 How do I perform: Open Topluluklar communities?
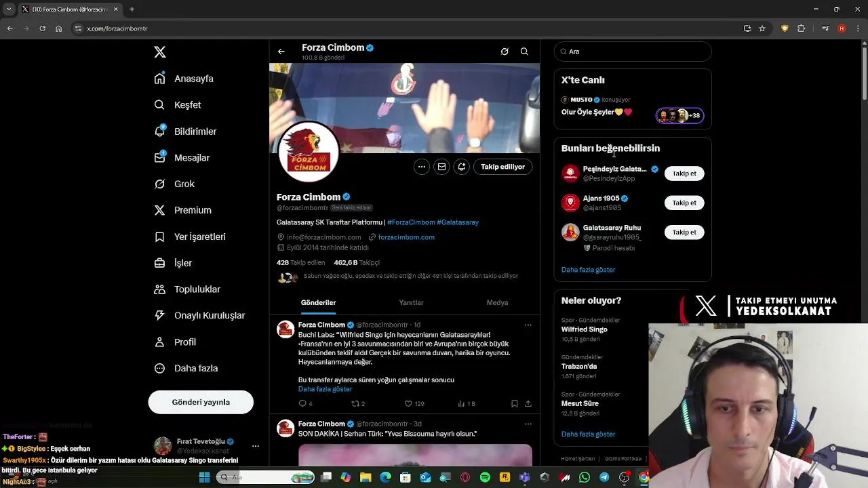(x=187, y=289)
